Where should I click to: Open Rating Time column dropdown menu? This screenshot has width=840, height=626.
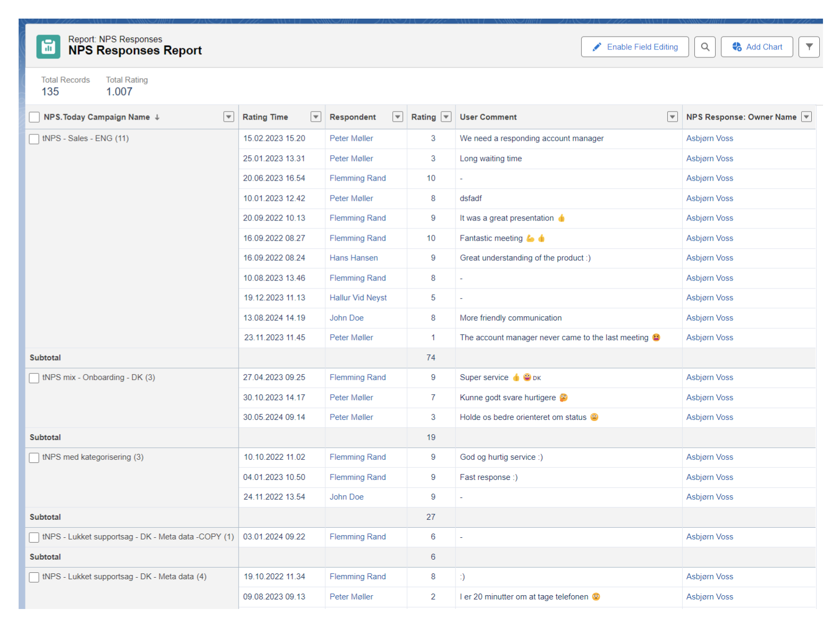[x=316, y=117]
